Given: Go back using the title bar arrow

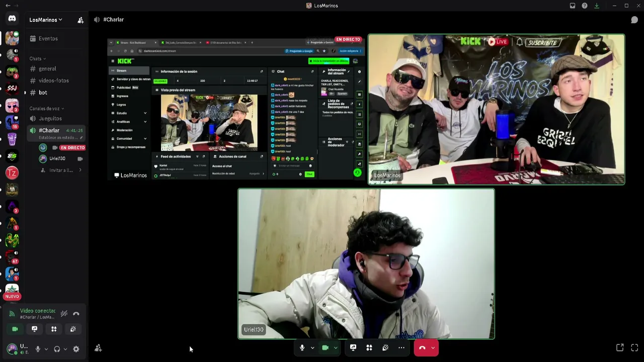Looking at the screenshot, I should [8, 6].
